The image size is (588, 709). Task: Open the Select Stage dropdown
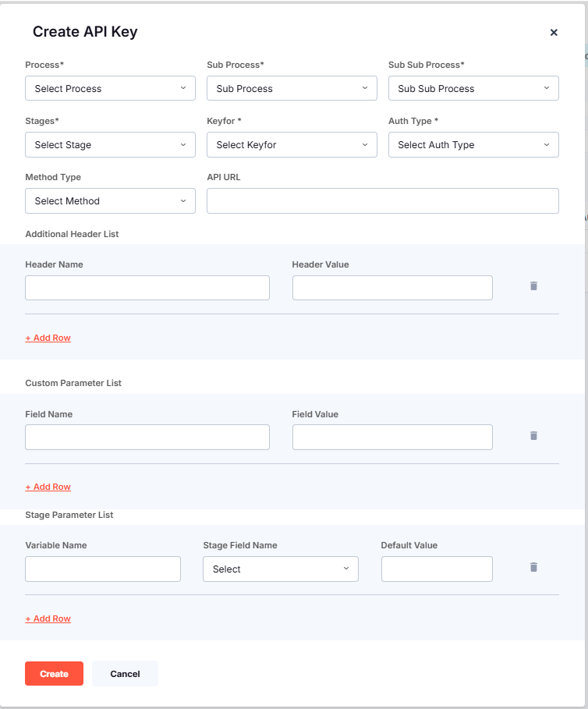tap(110, 144)
